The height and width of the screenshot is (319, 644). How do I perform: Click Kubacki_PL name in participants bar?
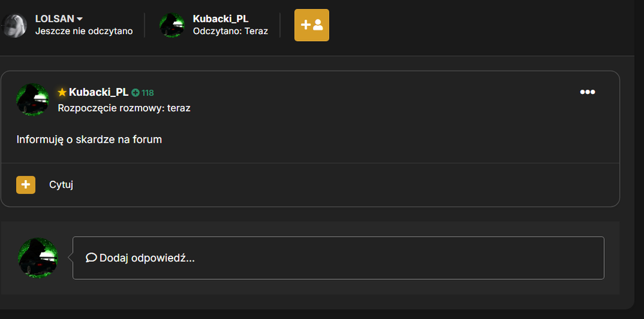coord(220,19)
